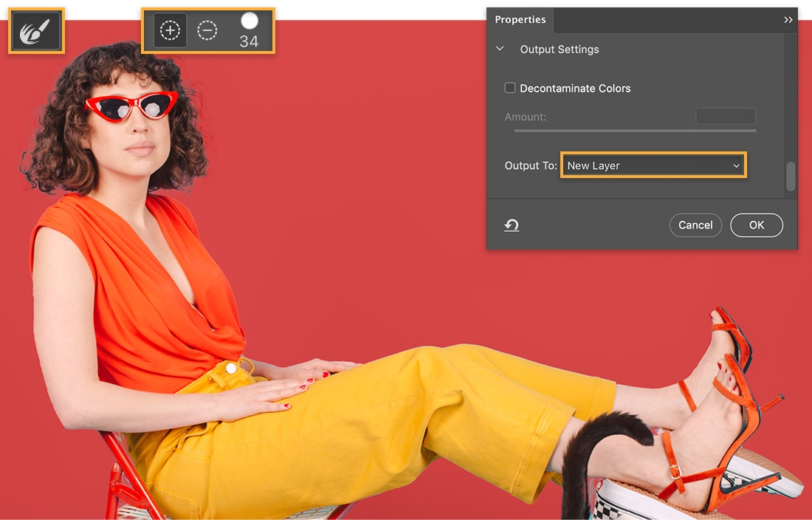Click the Amount slider track

pos(635,131)
